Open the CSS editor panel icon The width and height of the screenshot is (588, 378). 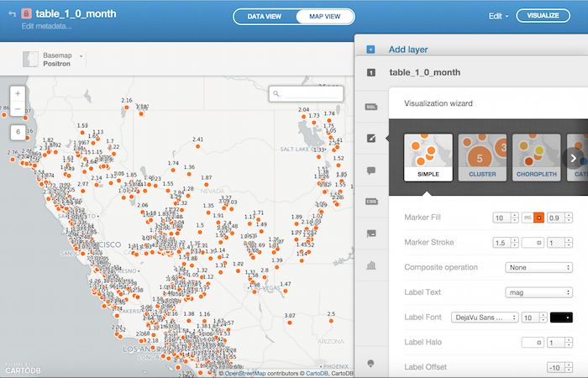coord(371,202)
